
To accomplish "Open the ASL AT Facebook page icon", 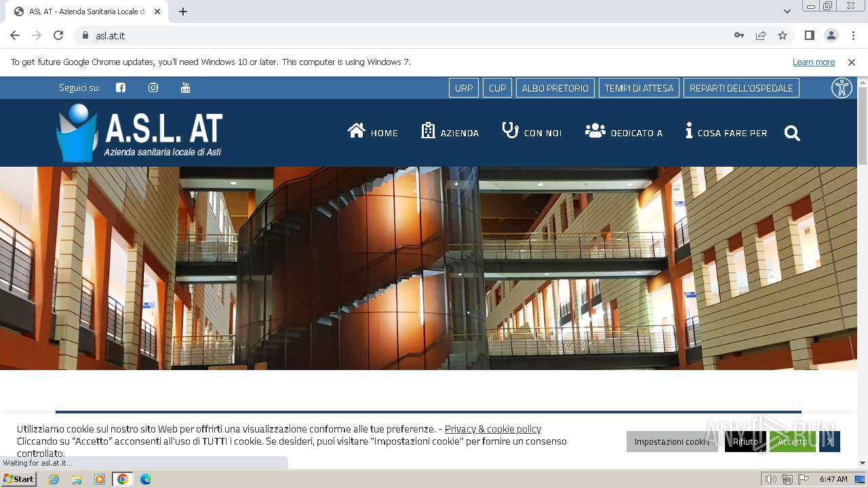I will click(121, 87).
